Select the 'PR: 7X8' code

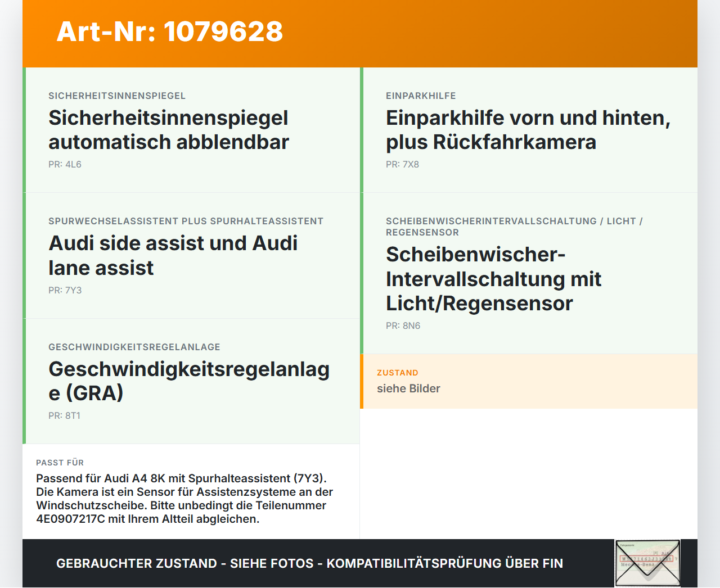click(403, 165)
